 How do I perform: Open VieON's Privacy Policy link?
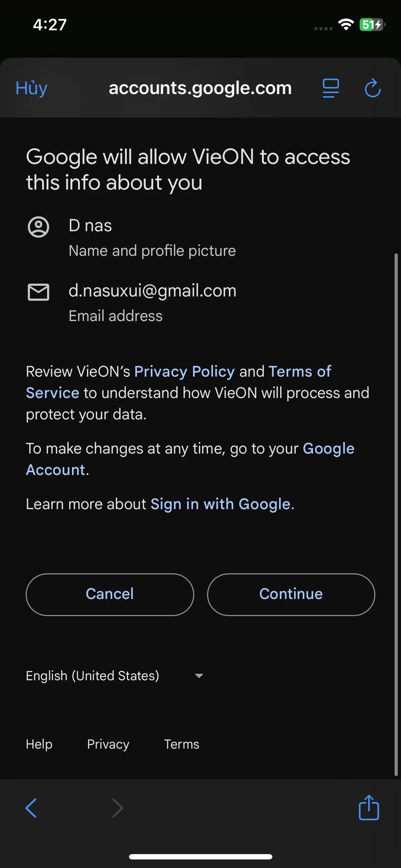click(x=184, y=371)
